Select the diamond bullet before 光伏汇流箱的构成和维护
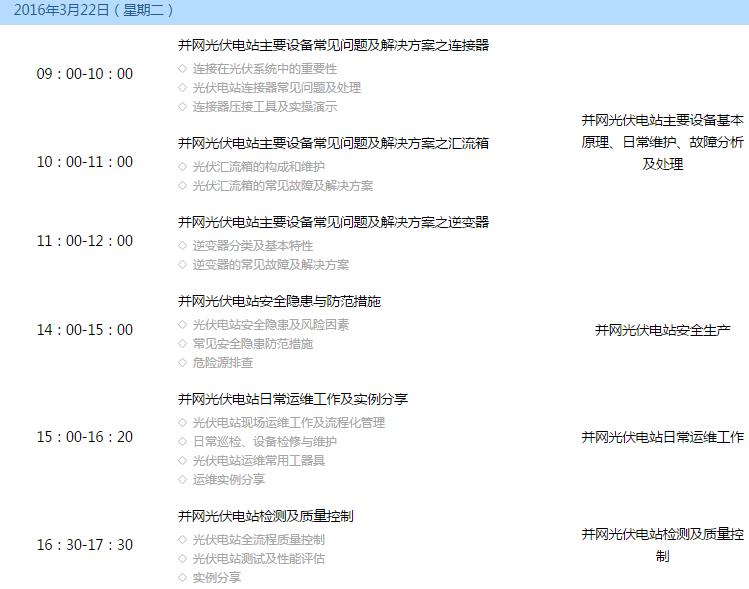This screenshot has width=749, height=589. pyautogui.click(x=182, y=167)
